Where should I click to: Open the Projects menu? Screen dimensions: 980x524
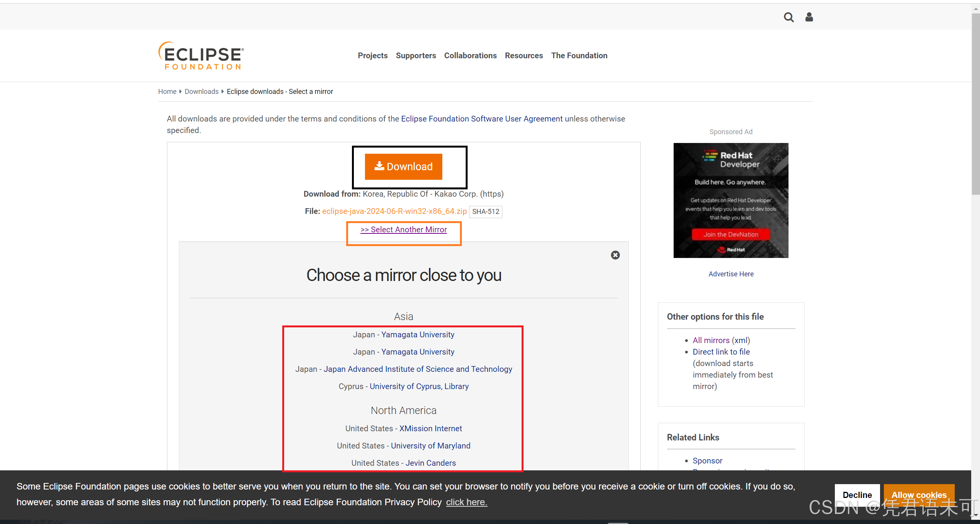tap(373, 56)
